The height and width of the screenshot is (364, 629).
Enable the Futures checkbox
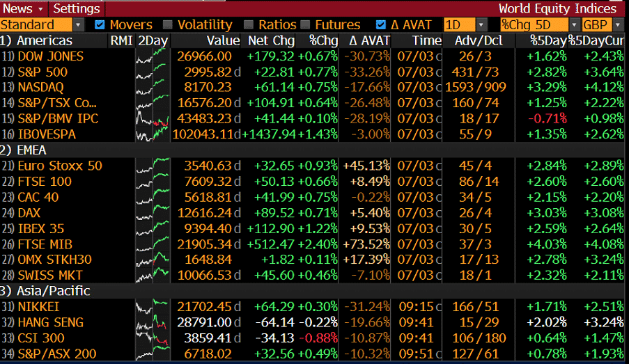coord(305,25)
